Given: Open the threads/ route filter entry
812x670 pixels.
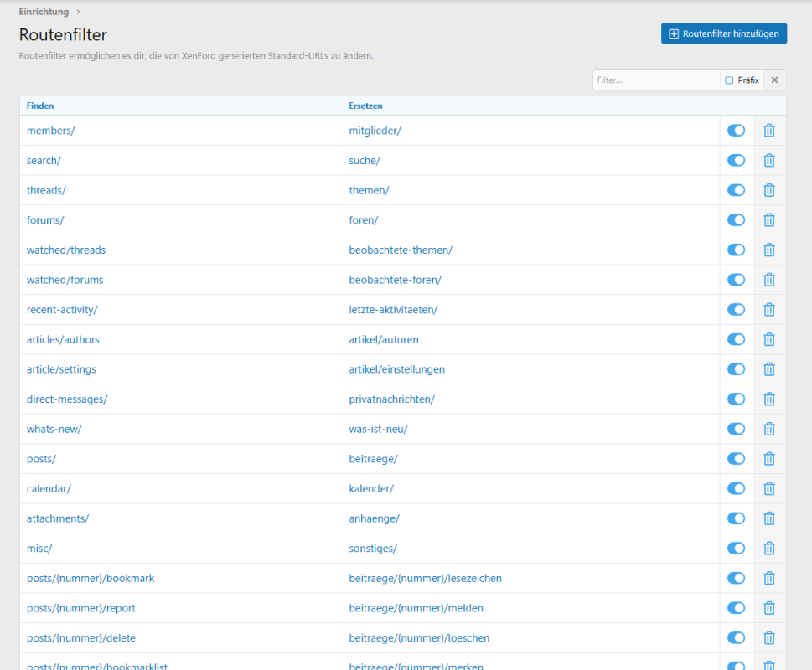Looking at the screenshot, I should tap(46, 190).
